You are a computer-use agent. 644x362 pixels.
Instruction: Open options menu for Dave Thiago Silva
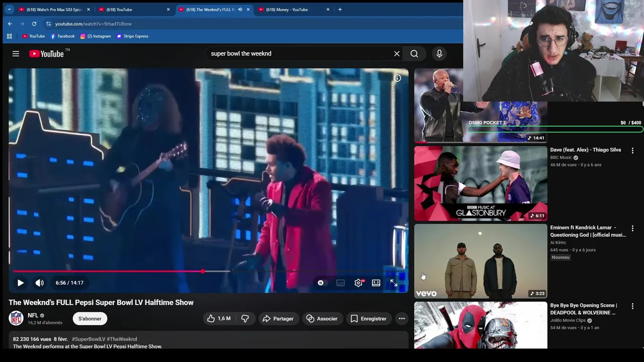632,150
